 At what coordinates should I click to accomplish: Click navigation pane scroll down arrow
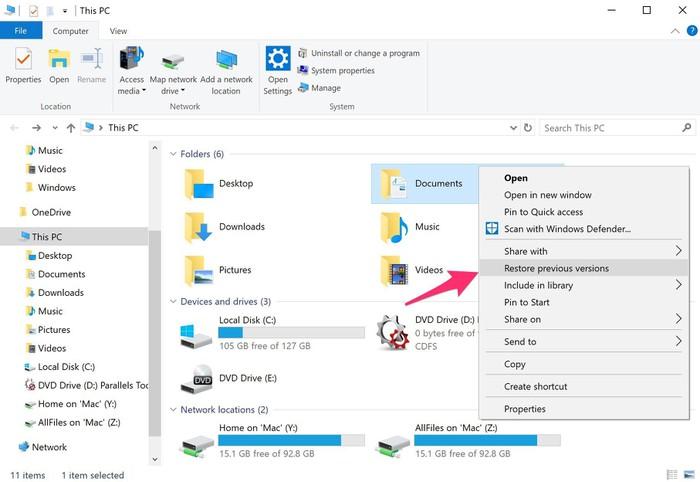[155, 459]
